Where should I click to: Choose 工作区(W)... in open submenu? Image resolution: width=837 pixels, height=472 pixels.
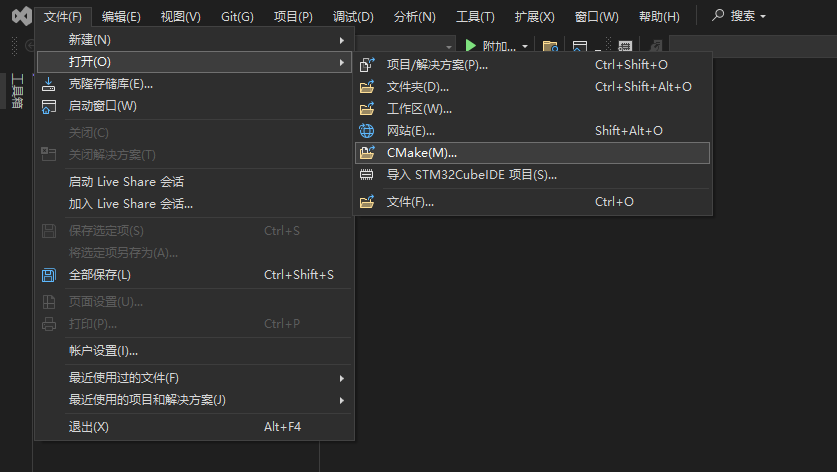click(532, 109)
